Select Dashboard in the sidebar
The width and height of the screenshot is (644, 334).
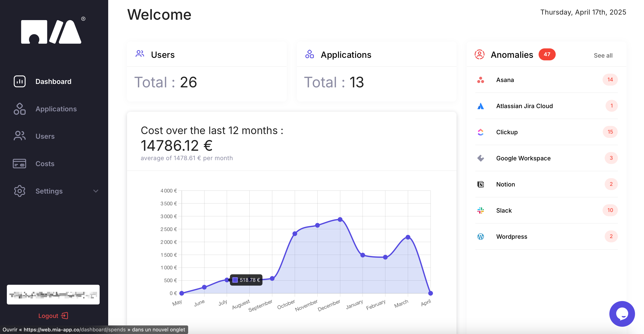coord(53,81)
